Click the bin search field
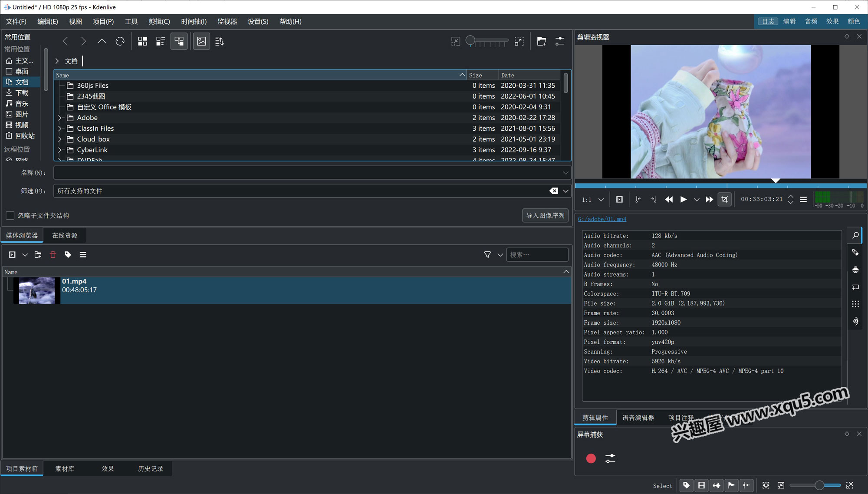This screenshot has height=494, width=868. (537, 255)
